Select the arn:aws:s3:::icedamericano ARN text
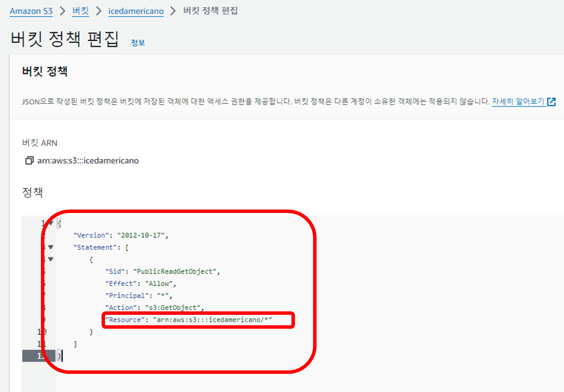Viewport: 564px width, 392px height. 88,161
